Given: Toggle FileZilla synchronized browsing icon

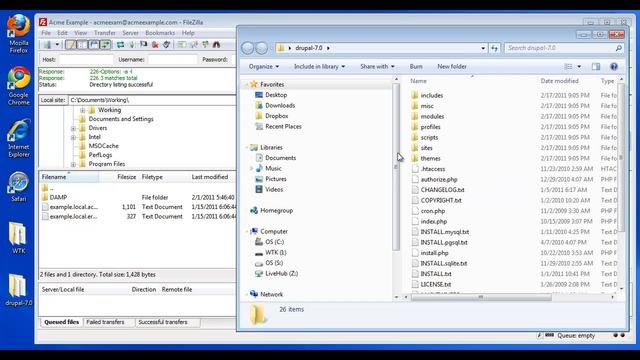Looking at the screenshot, I should coord(205,44).
